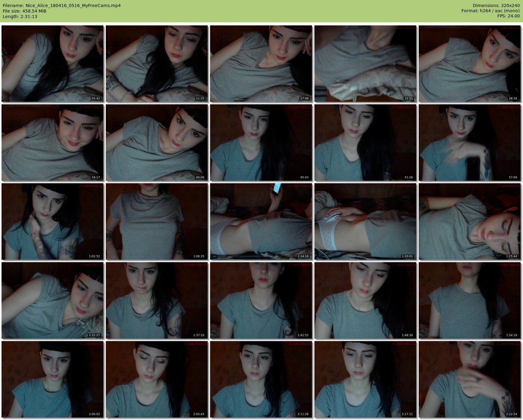This screenshot has height=420, width=523.
Task: Select the thumbnail timestamped 1:02:52
Action: [53, 221]
